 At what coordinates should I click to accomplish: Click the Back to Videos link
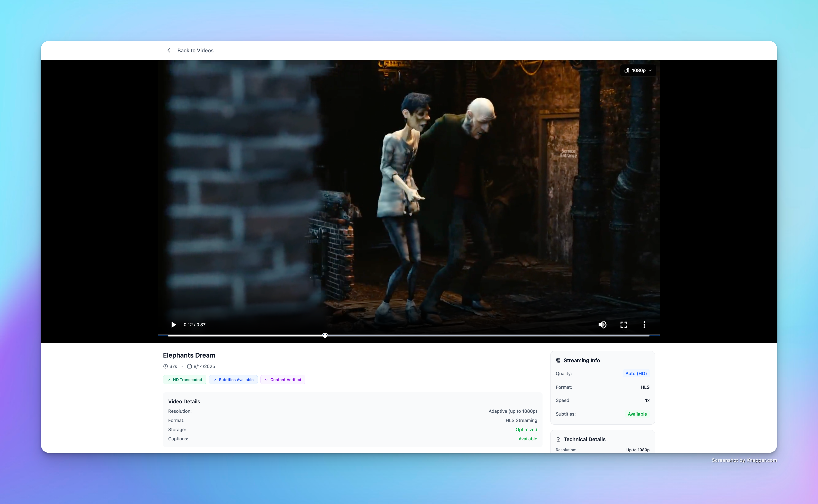pyautogui.click(x=195, y=50)
